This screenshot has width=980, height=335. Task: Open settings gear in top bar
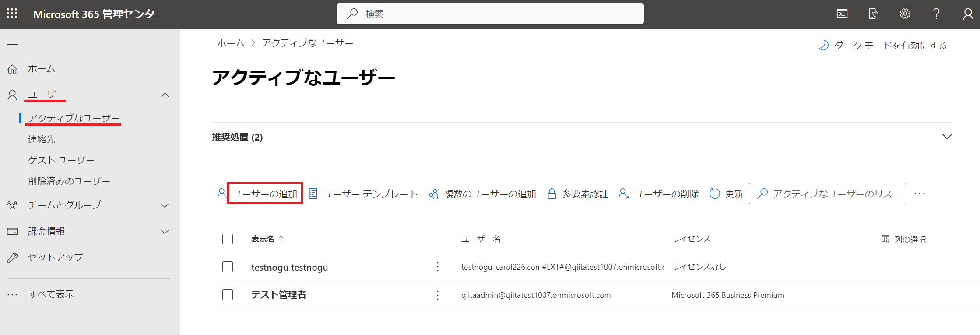pyautogui.click(x=905, y=14)
